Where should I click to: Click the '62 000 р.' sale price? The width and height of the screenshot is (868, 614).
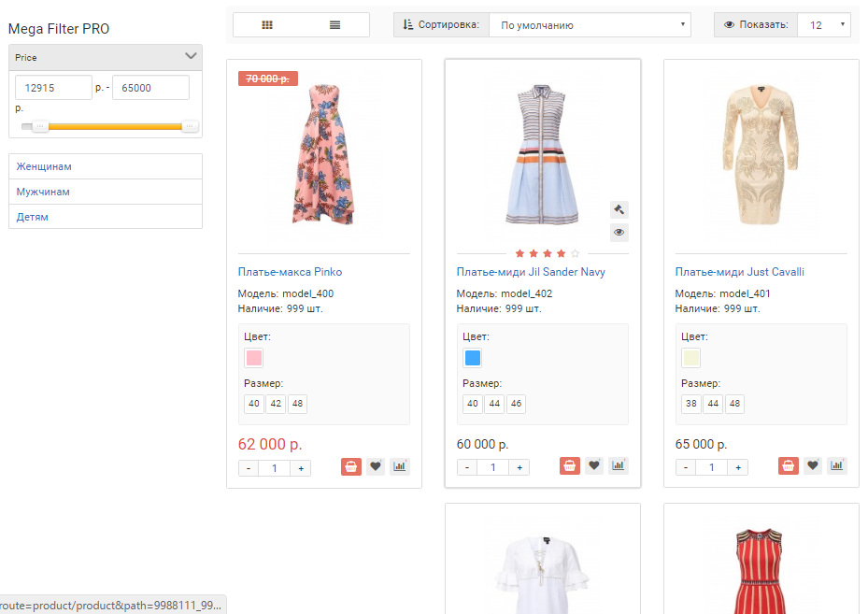click(270, 444)
